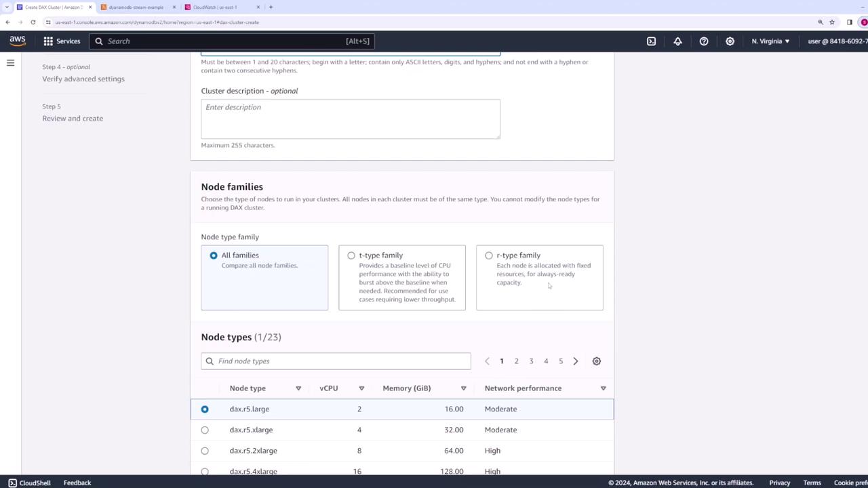868x488 pixels.
Task: Click the browser address bar URL
Action: coord(157,22)
